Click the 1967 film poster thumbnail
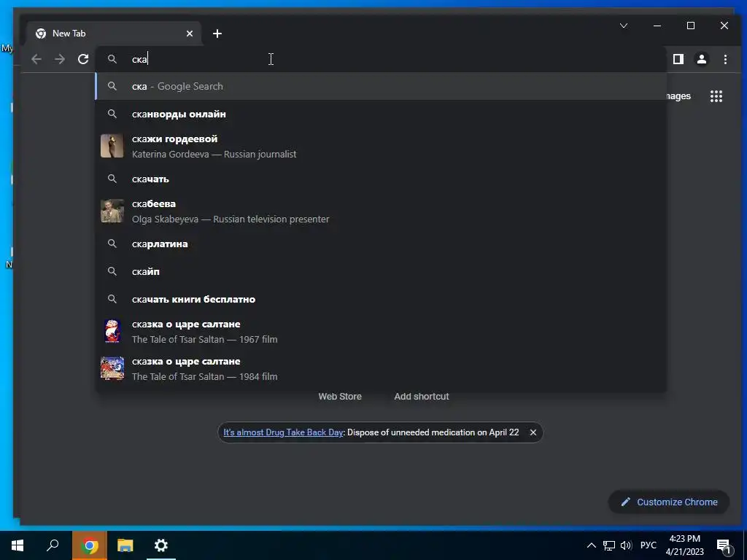This screenshot has height=560, width=747. [x=112, y=332]
